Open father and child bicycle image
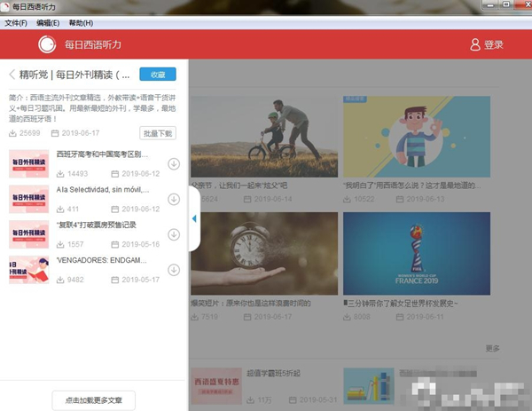 [264, 137]
